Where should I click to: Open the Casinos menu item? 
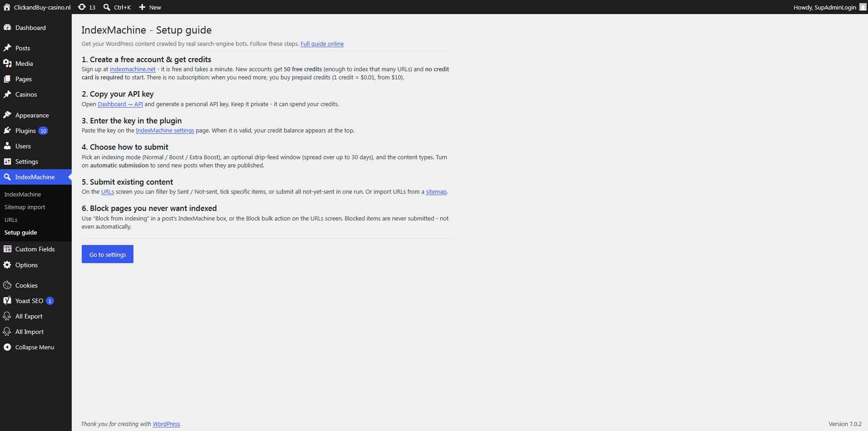coord(26,94)
